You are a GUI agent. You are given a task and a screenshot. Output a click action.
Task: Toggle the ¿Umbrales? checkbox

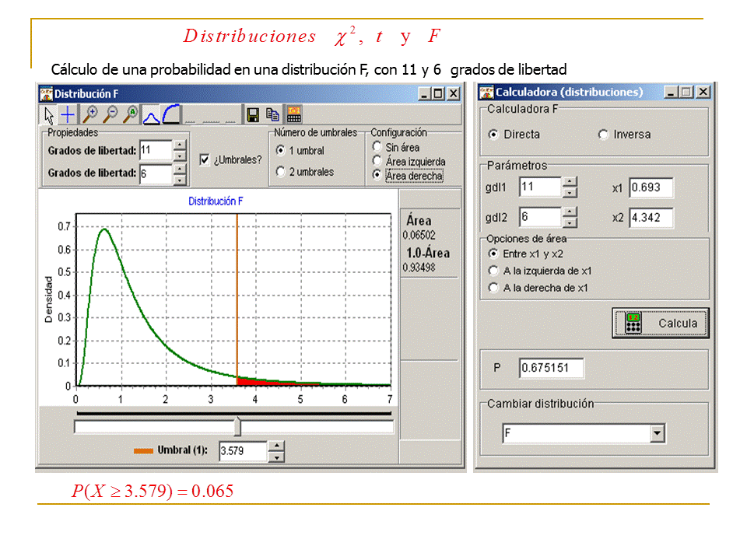click(205, 159)
